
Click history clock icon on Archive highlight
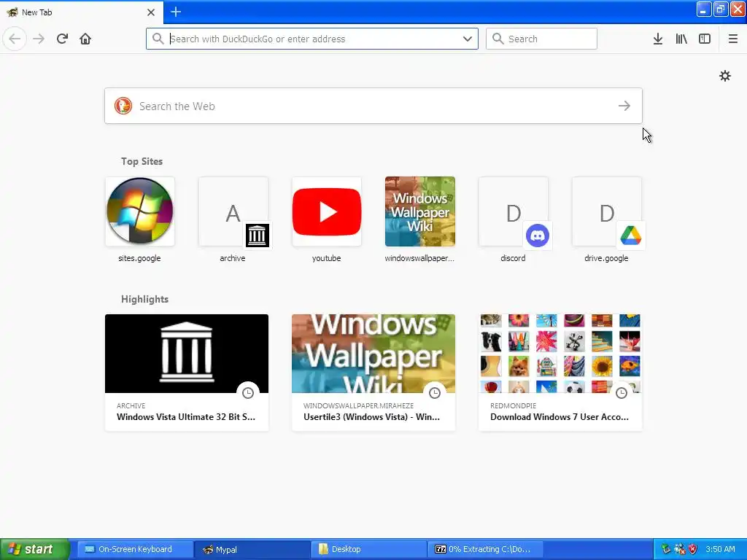point(248,393)
